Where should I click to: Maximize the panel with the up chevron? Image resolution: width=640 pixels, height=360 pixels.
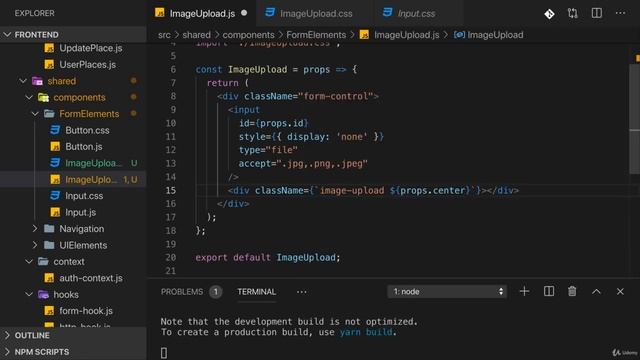596,291
